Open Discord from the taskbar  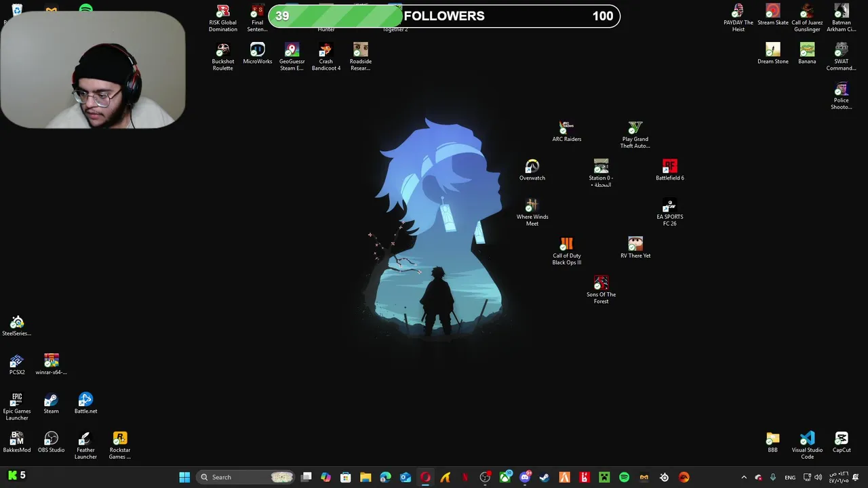coord(525,477)
